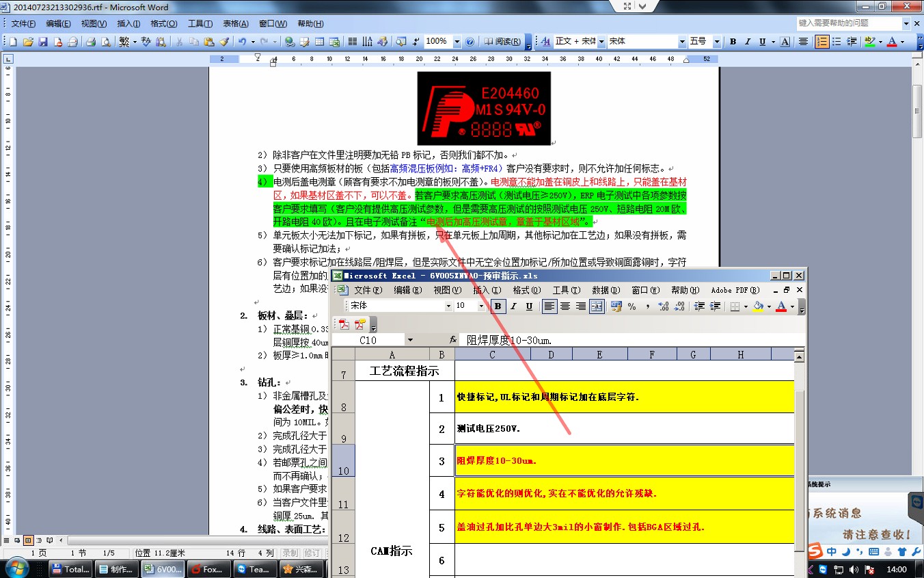This screenshot has width=924, height=578.
Task: Open Total Commander from the taskbar
Action: point(71,568)
